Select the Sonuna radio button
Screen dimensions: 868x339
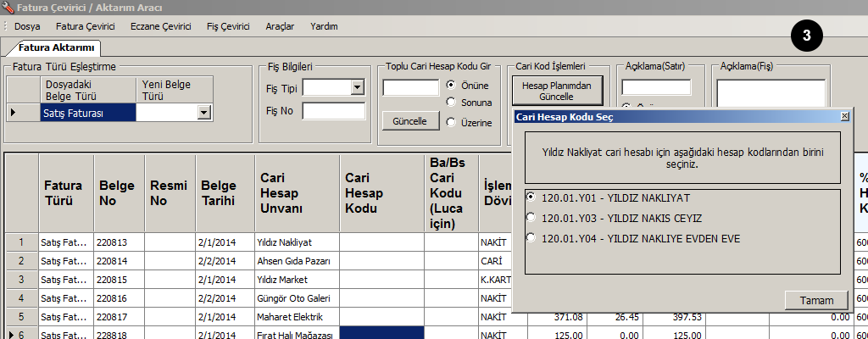tap(451, 102)
